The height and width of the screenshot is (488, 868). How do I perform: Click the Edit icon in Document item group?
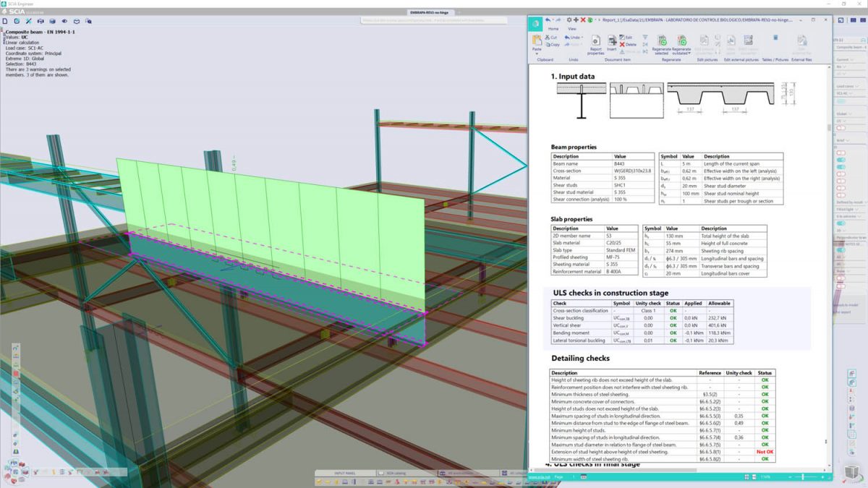(626, 37)
